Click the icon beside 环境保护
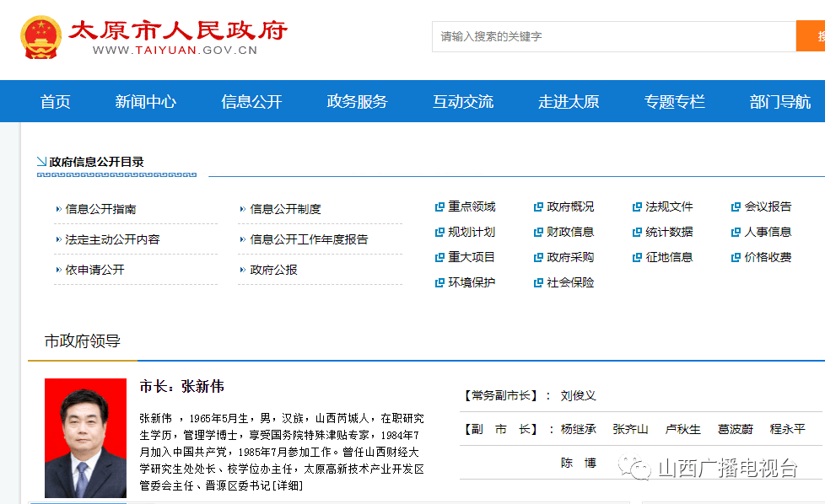 pyautogui.click(x=439, y=282)
